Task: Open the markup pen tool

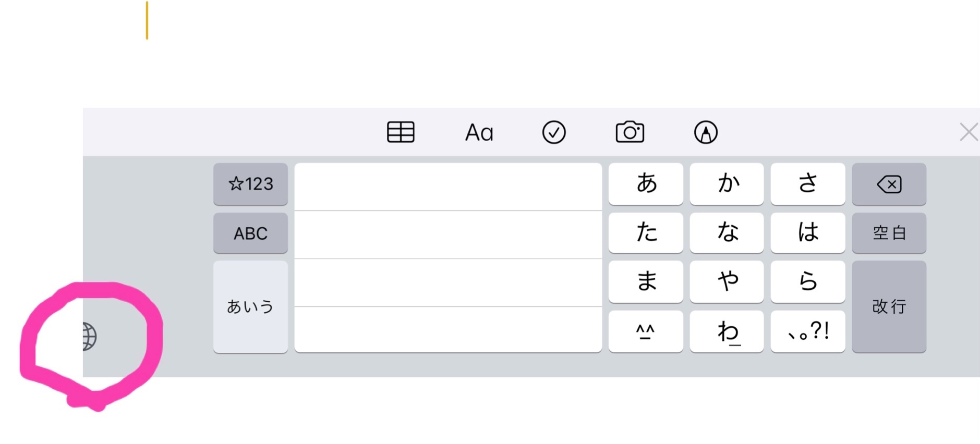Action: [x=705, y=132]
